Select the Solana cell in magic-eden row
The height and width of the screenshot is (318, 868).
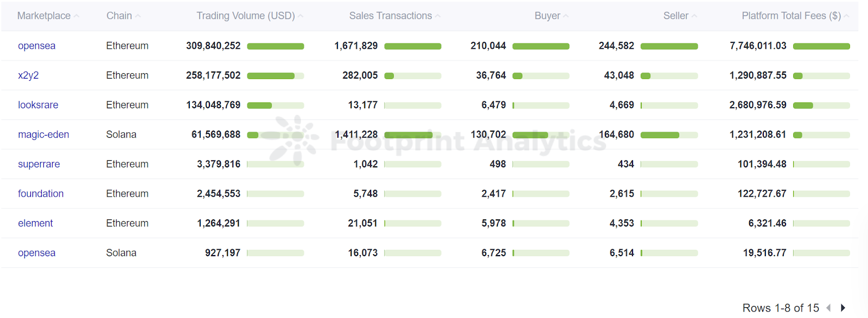coord(121,134)
